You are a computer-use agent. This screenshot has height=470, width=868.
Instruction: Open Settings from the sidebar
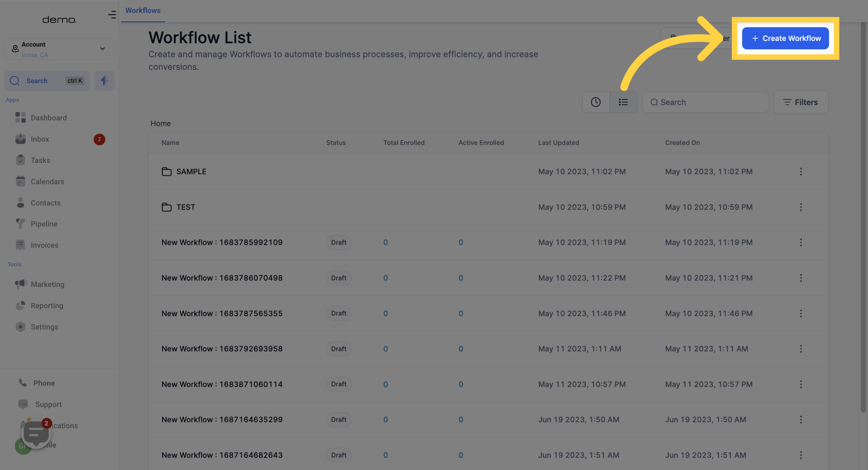37,327
